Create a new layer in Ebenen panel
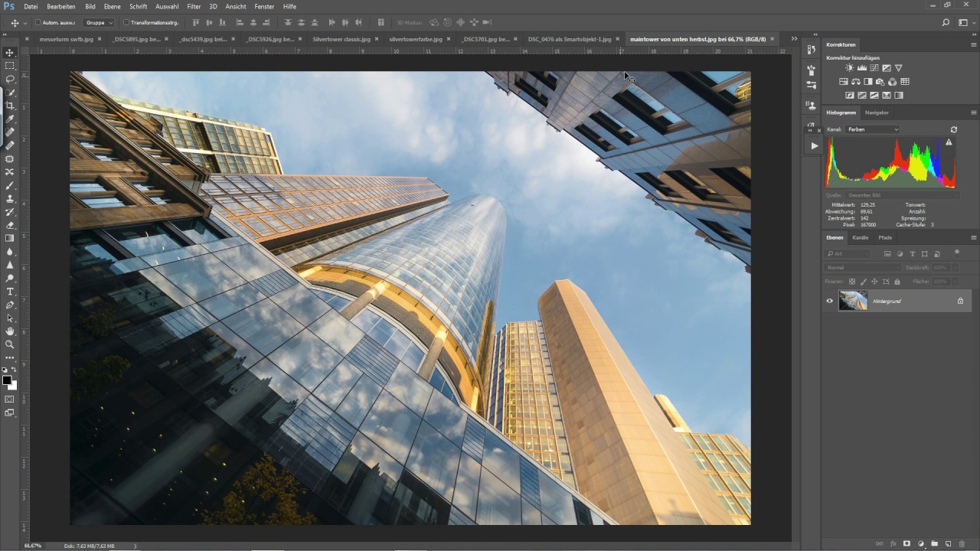The width and height of the screenshot is (980, 551). [948, 543]
